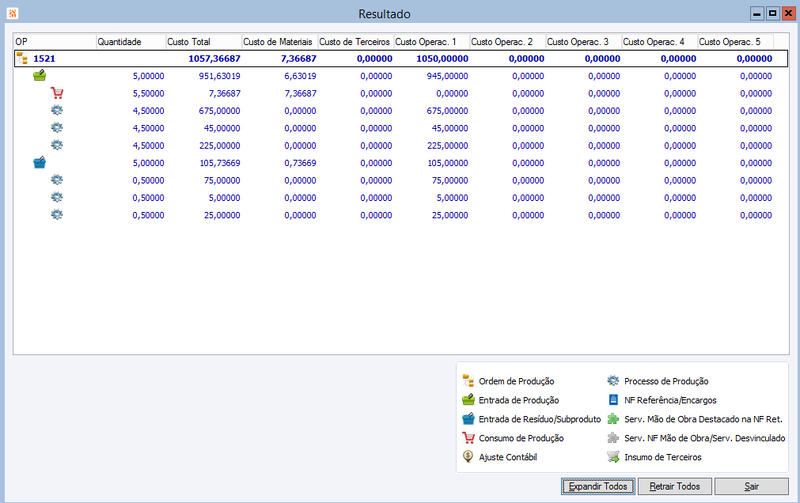Click the Custo Operac. 2 column header
The image size is (800, 503).
(x=507, y=42)
